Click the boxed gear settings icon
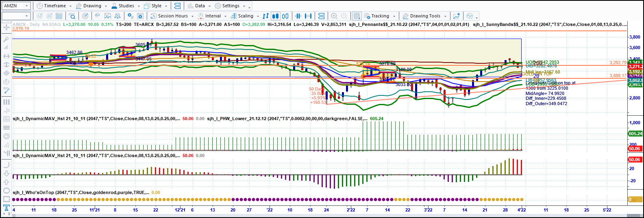 (140, 16)
